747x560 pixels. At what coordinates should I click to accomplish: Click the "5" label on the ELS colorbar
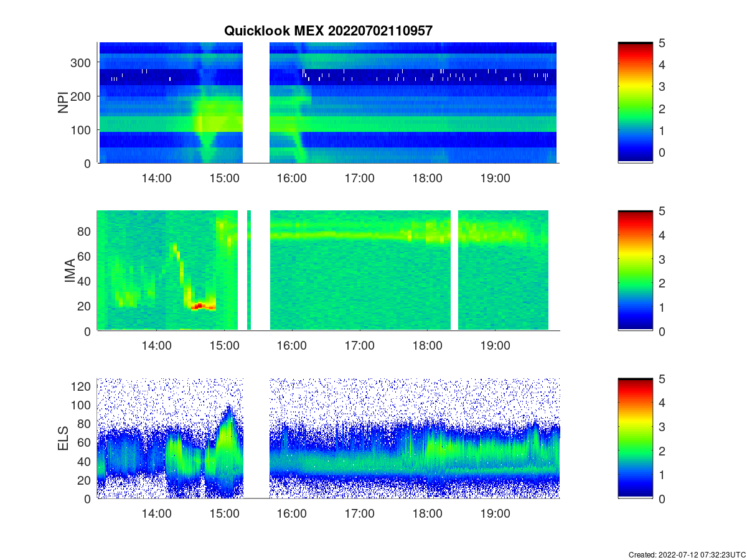point(663,379)
